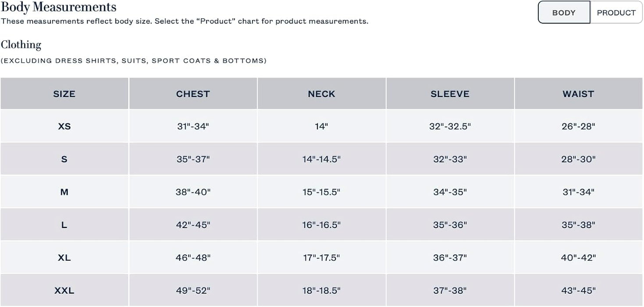Select the S size row label

point(64,159)
